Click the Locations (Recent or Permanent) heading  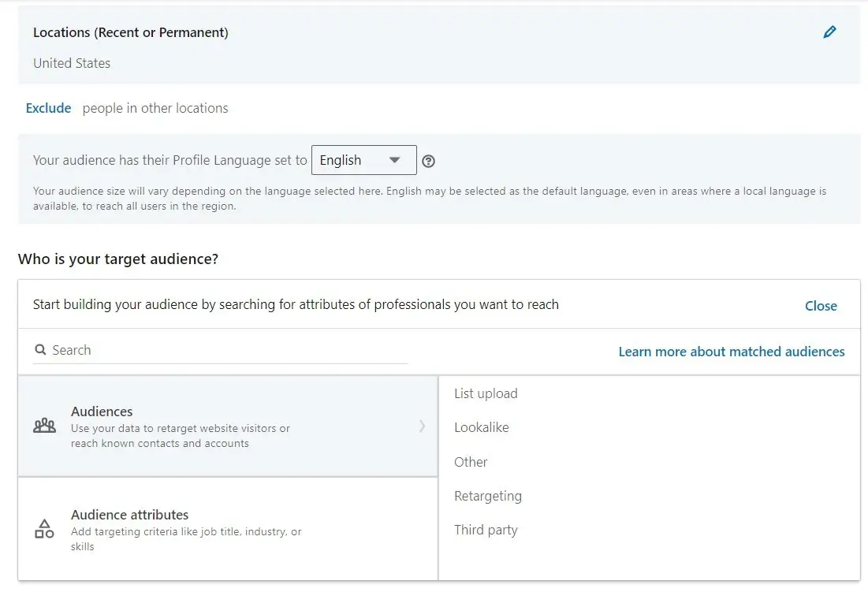pos(131,32)
